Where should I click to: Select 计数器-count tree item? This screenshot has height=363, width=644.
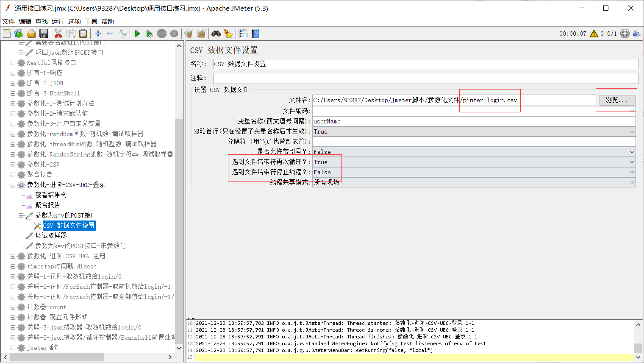(47, 307)
